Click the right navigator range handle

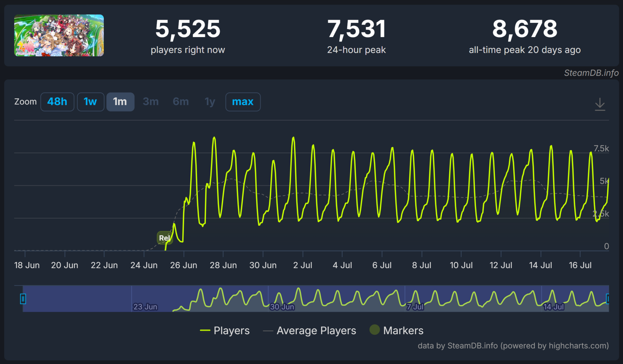(608, 299)
